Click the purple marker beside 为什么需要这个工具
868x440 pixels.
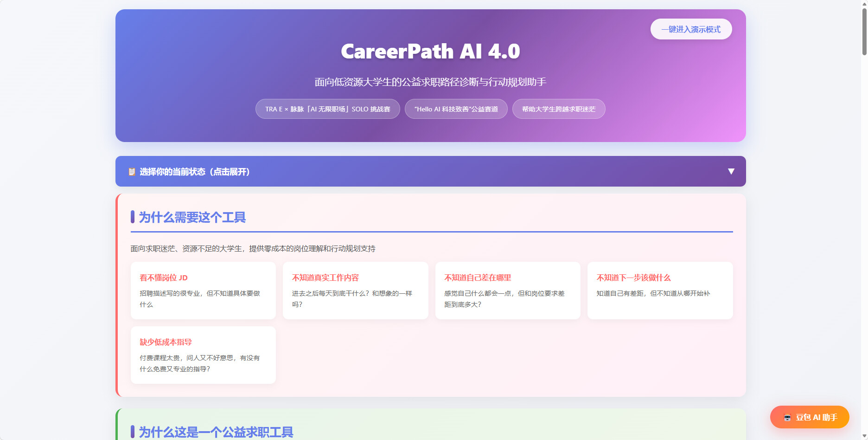pyautogui.click(x=133, y=217)
